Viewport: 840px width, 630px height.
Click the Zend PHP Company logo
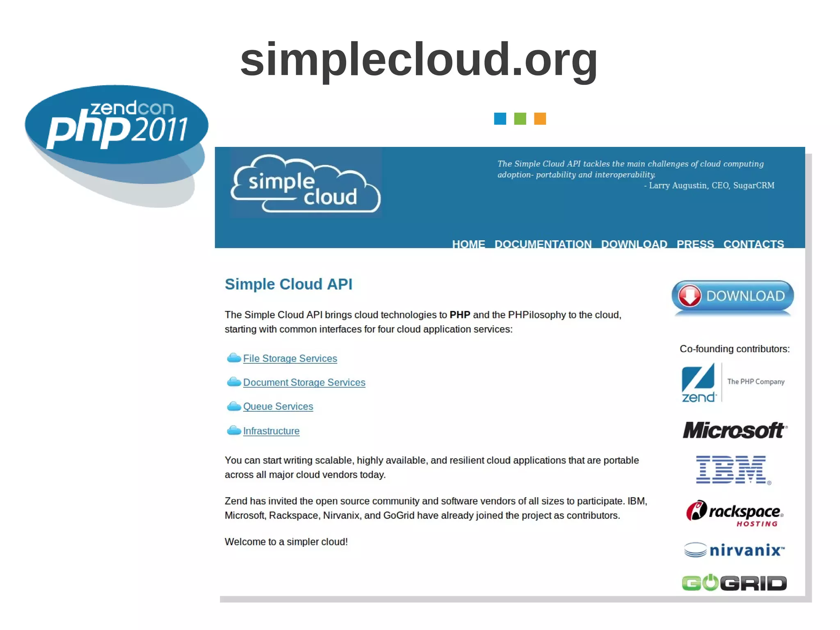coord(733,382)
